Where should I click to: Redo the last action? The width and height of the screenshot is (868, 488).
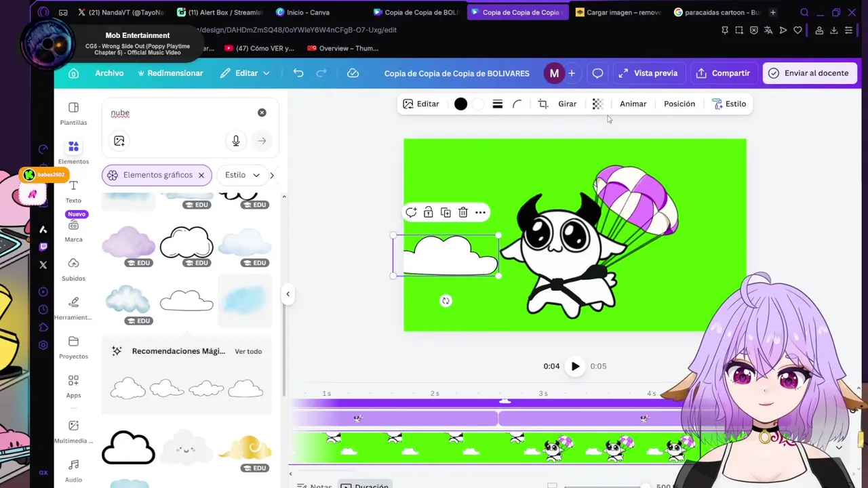point(321,73)
